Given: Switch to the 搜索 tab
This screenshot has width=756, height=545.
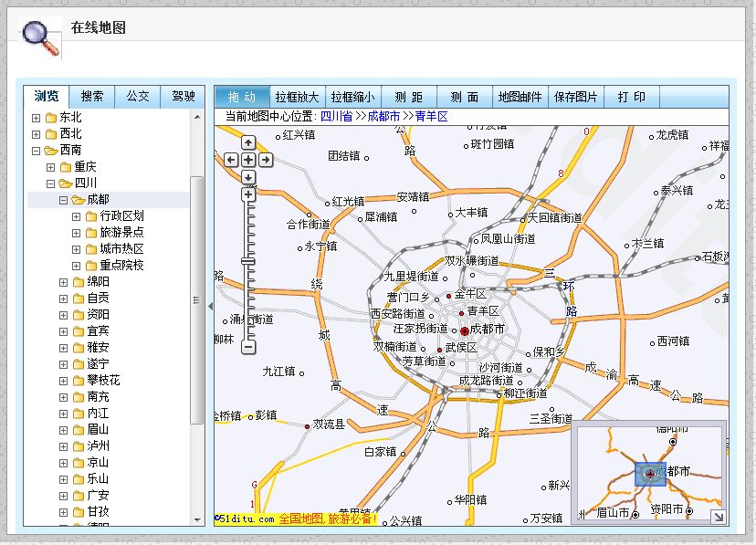Looking at the screenshot, I should (x=91, y=97).
